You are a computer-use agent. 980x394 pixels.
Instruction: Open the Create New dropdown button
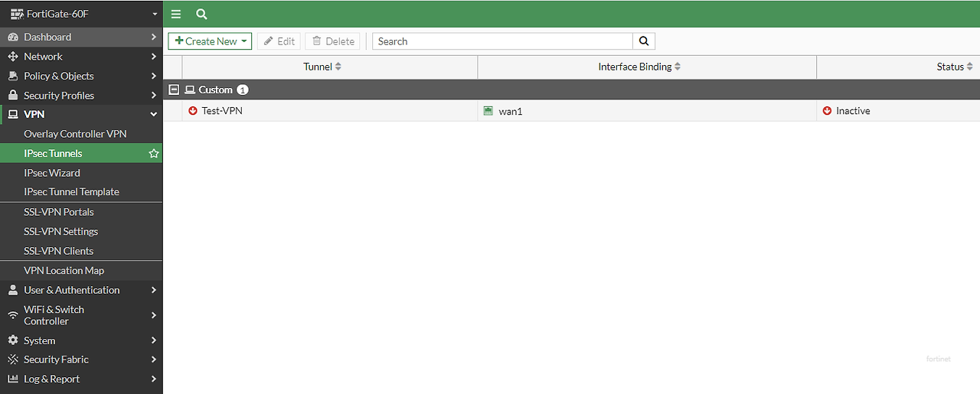(x=210, y=41)
